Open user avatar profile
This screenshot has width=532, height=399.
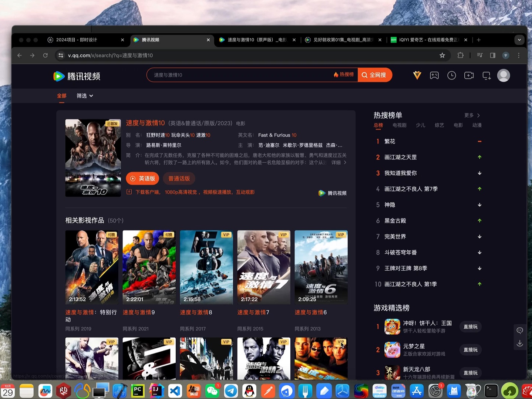point(504,75)
